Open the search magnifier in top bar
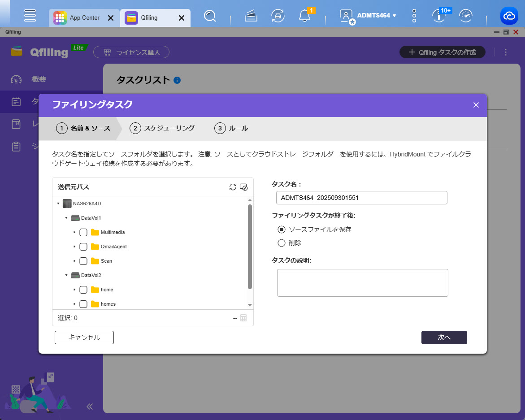Viewport: 525px width, 420px height. pyautogui.click(x=209, y=16)
